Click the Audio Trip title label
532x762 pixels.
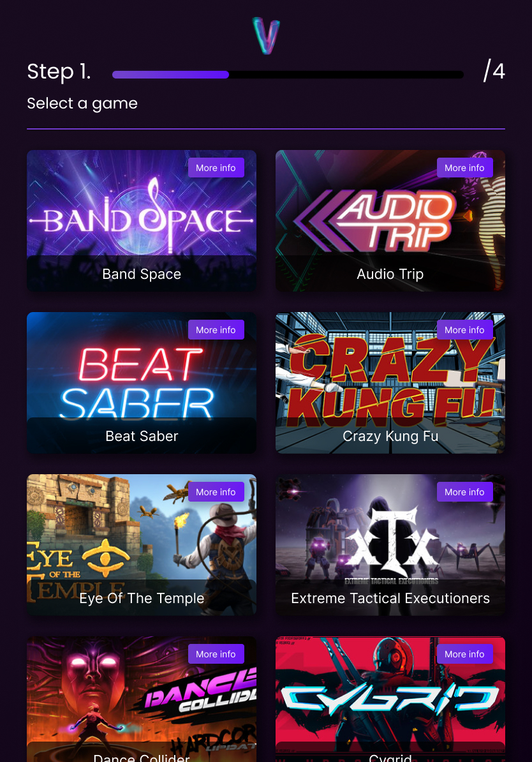390,274
